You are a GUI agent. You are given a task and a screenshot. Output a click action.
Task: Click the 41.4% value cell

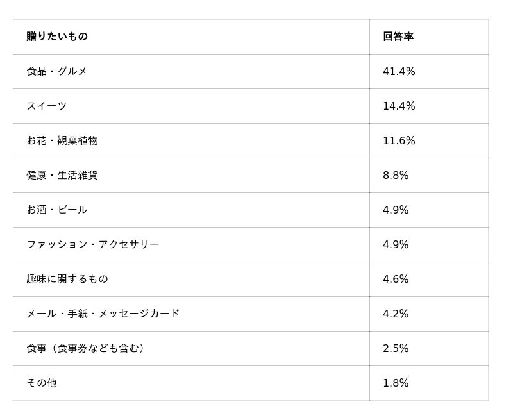coord(399,71)
